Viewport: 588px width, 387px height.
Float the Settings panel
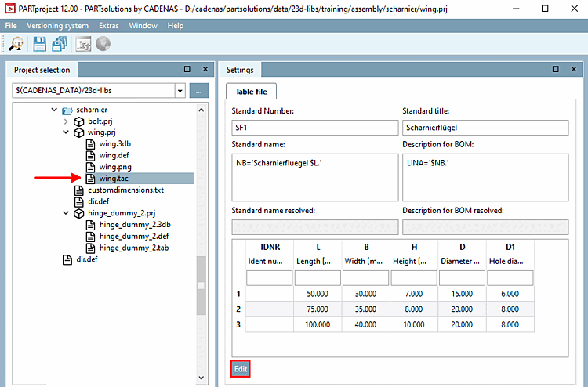click(554, 70)
